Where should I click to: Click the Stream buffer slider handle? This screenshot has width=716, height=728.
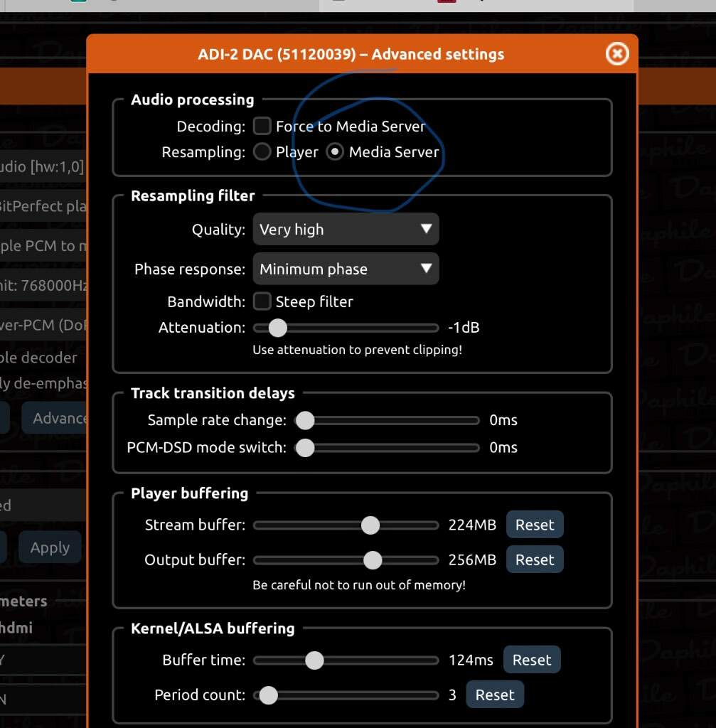[370, 525]
